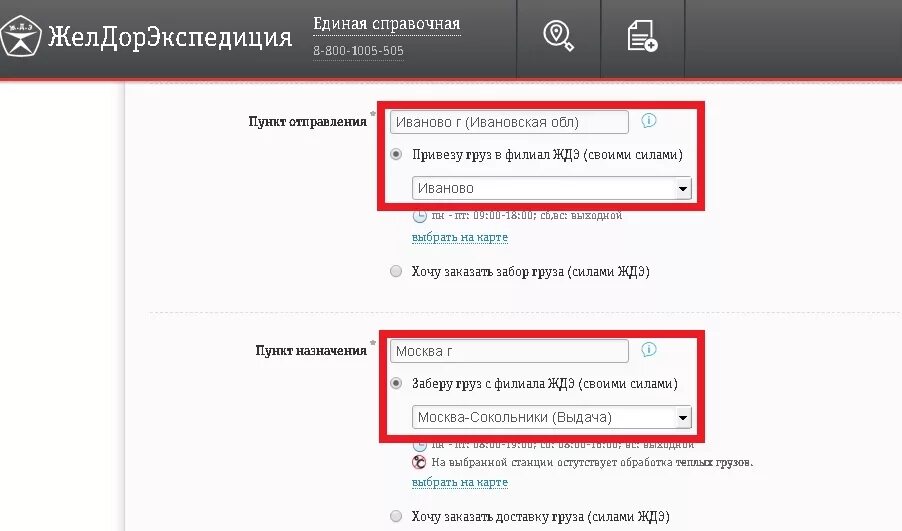Click the warm cargo warning icon
Image resolution: width=902 pixels, height=531 pixels.
(419, 462)
